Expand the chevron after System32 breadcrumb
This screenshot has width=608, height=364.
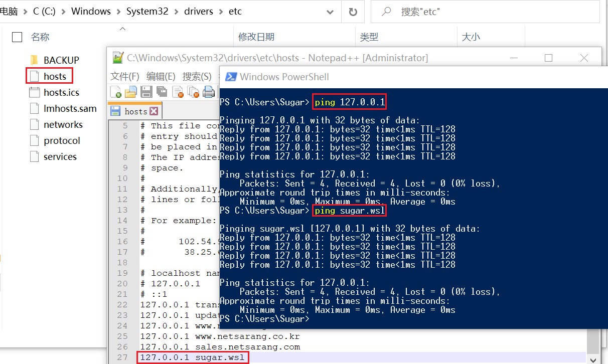(176, 12)
